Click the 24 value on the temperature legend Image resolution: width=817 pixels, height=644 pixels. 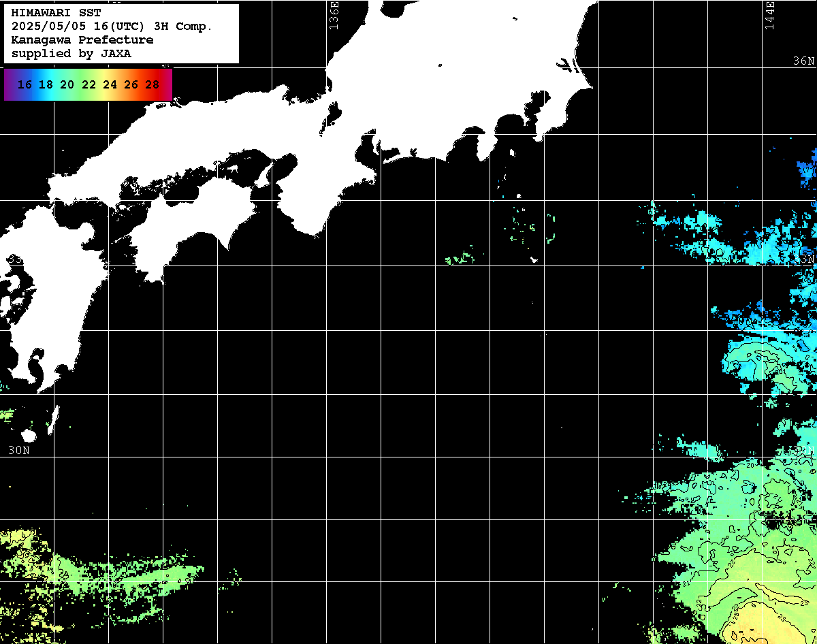point(110,84)
